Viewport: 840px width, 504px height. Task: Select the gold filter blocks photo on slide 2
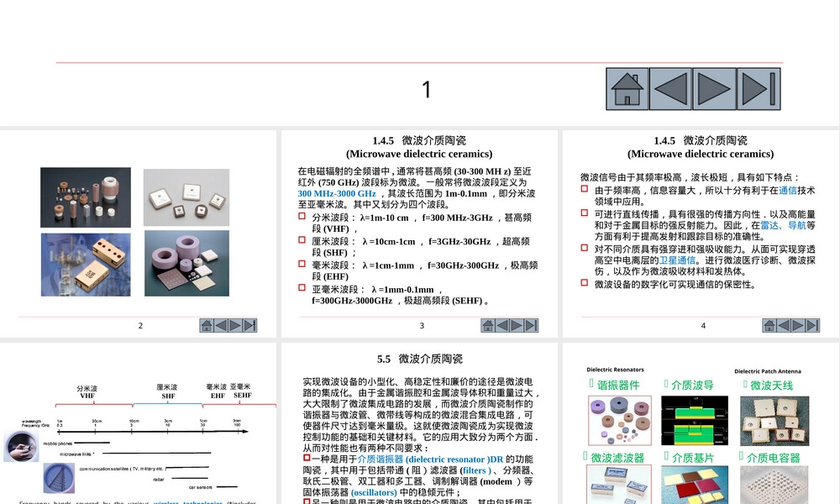(86, 265)
